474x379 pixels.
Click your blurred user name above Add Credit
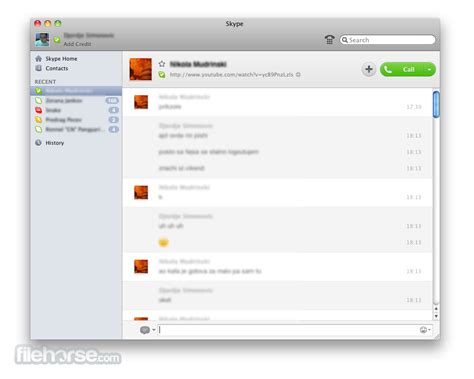89,35
